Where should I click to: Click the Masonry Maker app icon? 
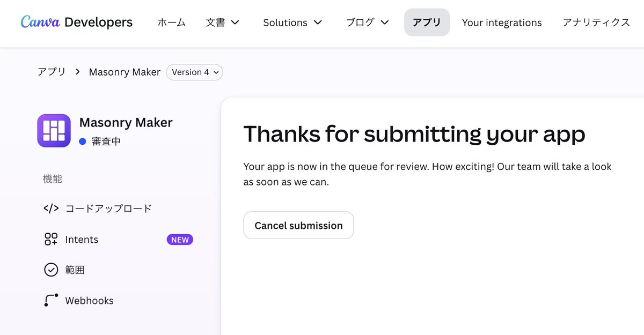point(54,130)
